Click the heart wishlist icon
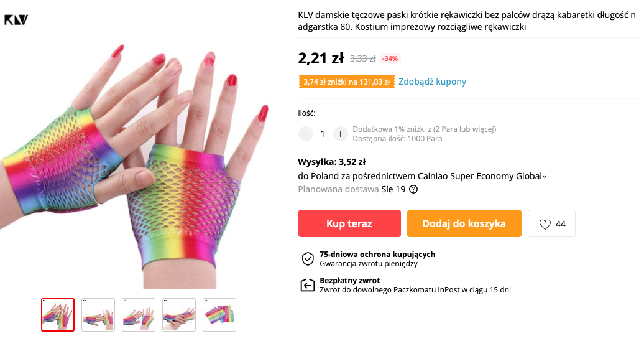This screenshot has width=644, height=346. coord(545,224)
